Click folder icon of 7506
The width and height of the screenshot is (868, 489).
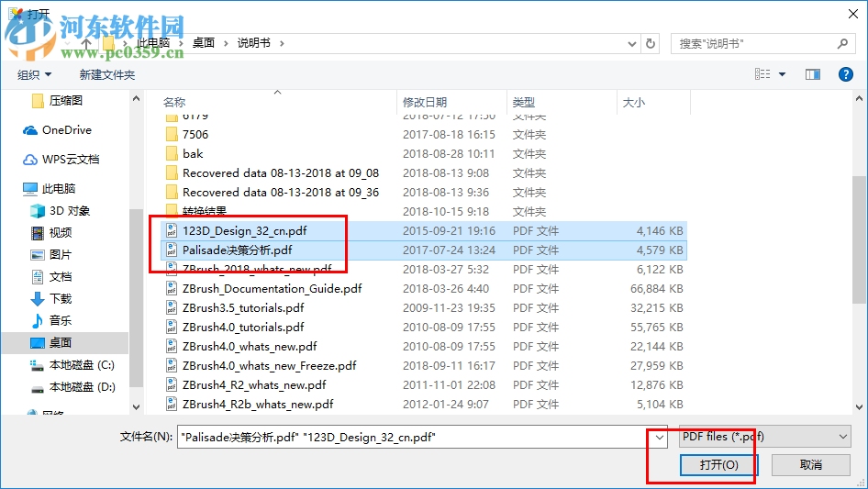tap(172, 135)
